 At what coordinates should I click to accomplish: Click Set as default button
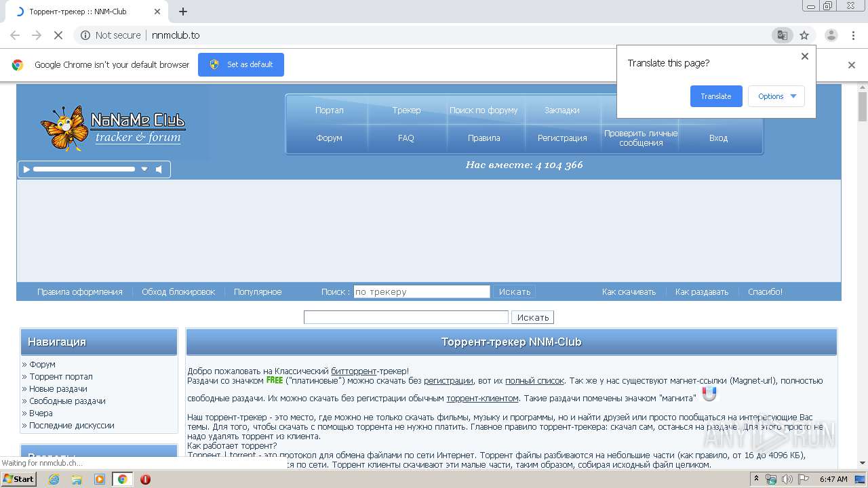click(241, 64)
